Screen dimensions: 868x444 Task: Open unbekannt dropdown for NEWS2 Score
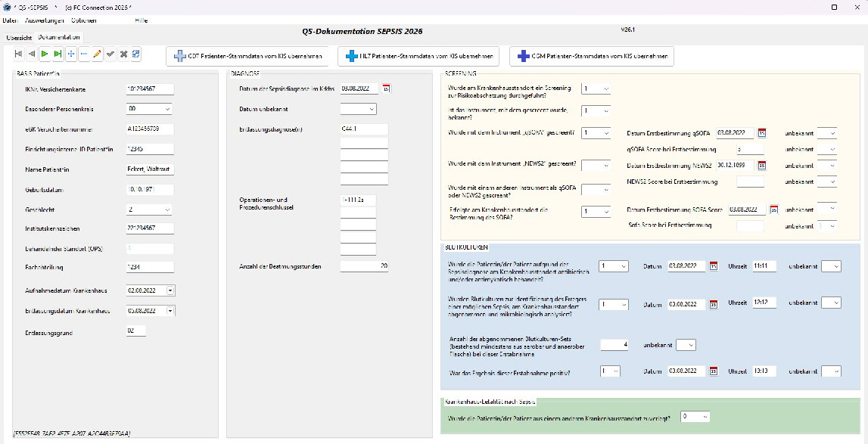[x=832, y=181]
